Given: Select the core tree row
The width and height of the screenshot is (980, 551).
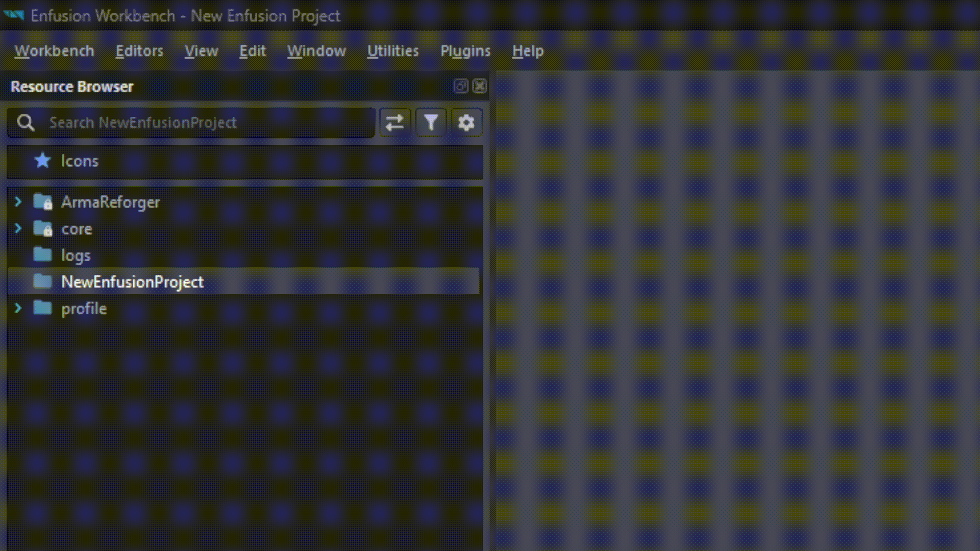Looking at the screenshot, I should 244,229.
